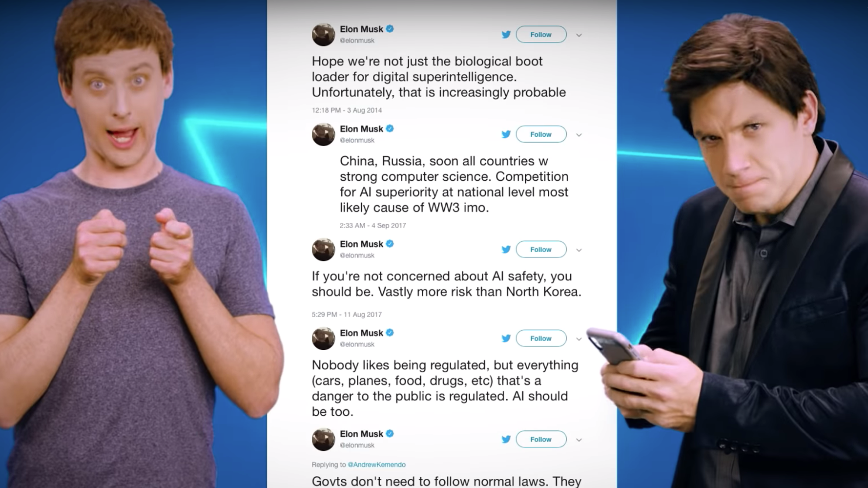This screenshot has height=488, width=868.
Task: Click Twitter bird icon on regulation tweet
Action: coord(506,339)
